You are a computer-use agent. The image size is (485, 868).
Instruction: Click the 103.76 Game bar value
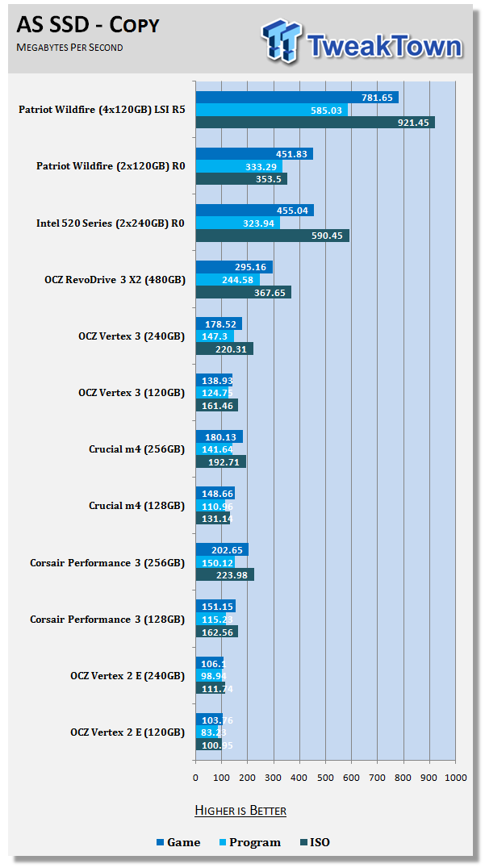click(x=216, y=720)
